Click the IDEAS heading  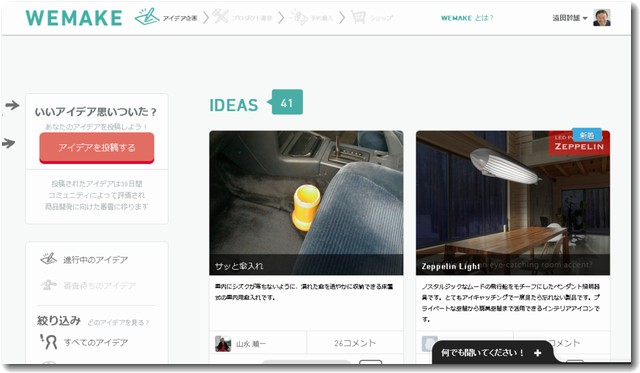(234, 105)
